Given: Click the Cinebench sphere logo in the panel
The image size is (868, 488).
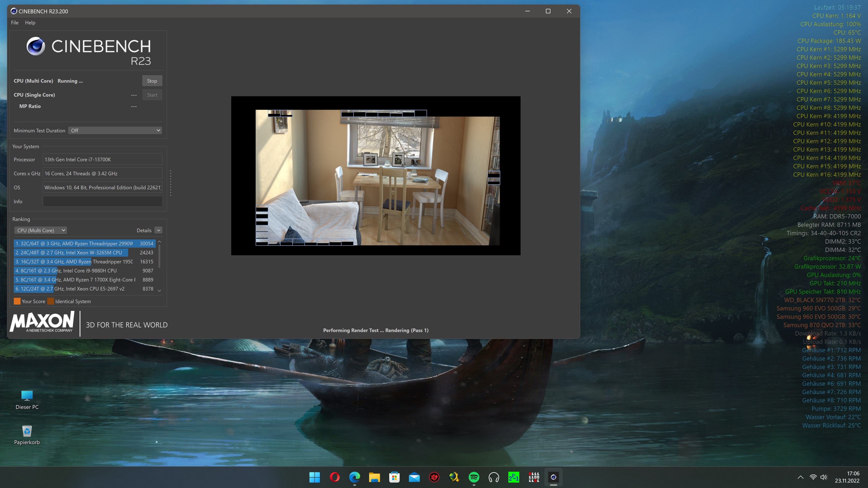Looking at the screenshot, I should (36, 46).
